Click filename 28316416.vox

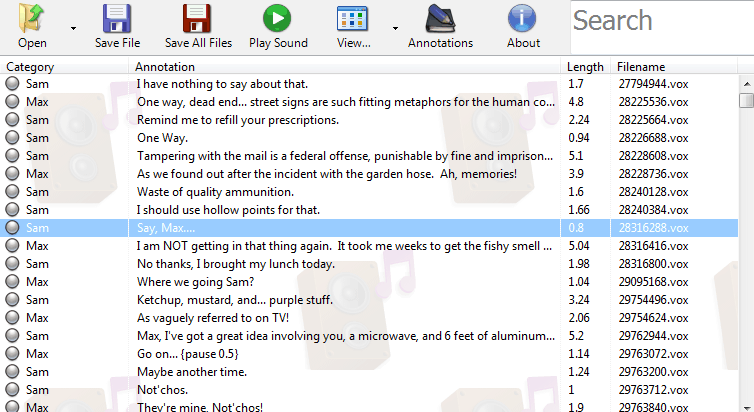[x=653, y=246]
